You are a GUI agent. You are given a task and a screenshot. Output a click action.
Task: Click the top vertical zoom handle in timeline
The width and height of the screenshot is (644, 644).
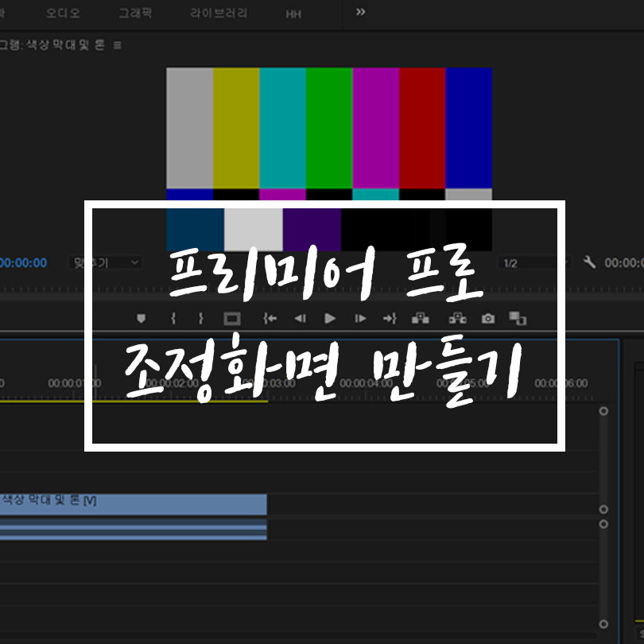point(603,411)
